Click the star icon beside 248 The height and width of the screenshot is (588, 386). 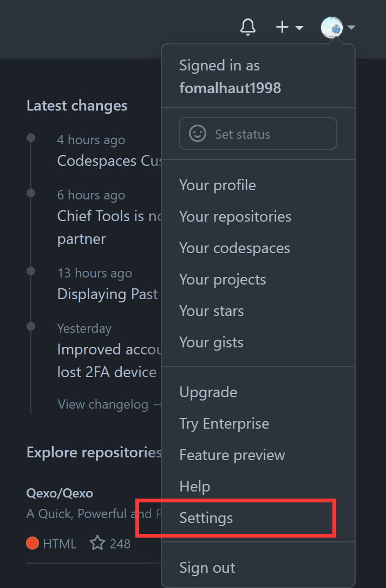[97, 543]
